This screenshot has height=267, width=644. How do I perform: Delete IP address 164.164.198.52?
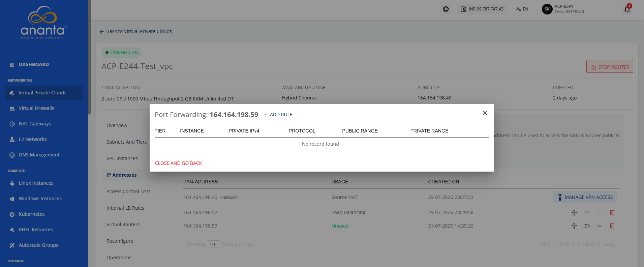[612, 213]
